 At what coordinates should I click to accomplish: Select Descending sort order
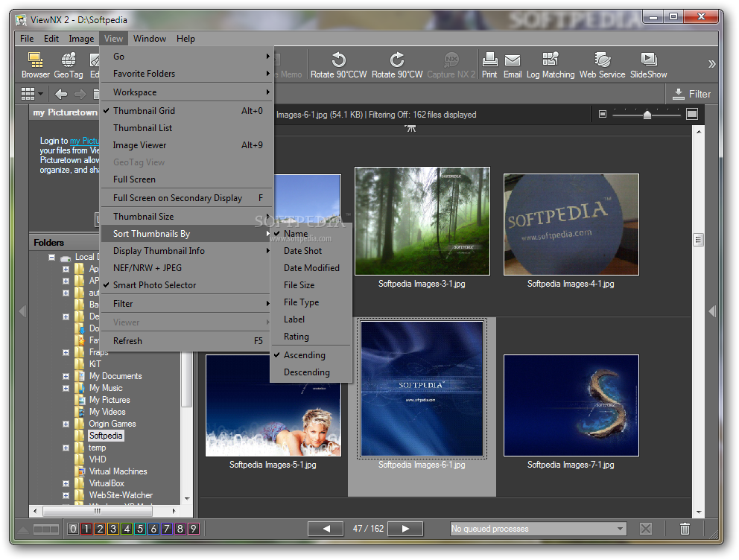(311, 372)
